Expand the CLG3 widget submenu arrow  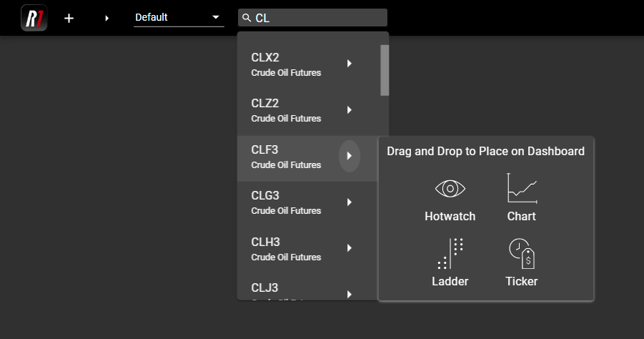pos(350,202)
